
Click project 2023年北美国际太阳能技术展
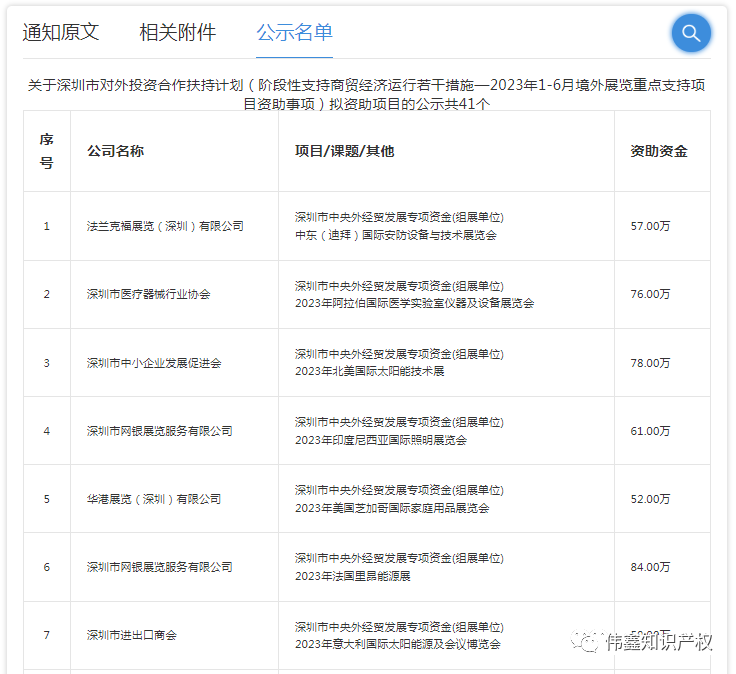tap(369, 371)
